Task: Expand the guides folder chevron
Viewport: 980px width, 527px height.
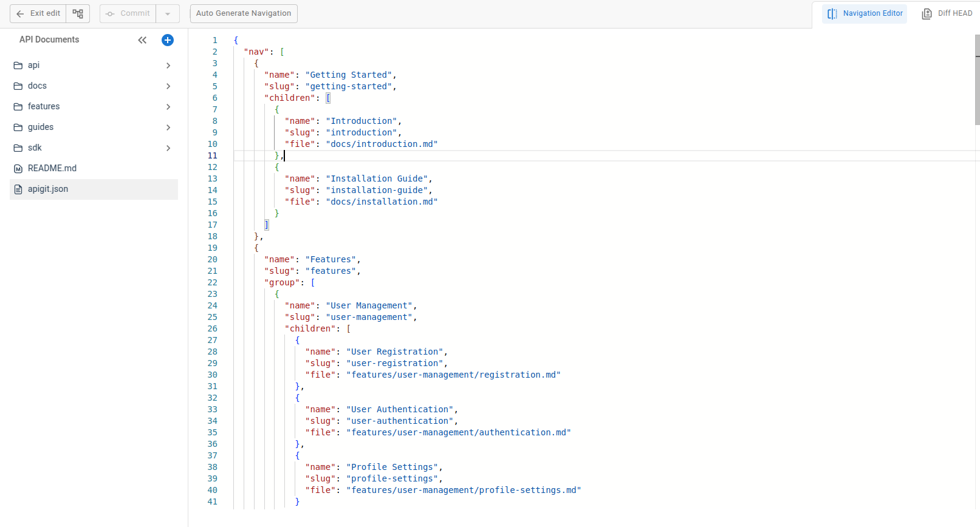Action: tap(168, 127)
